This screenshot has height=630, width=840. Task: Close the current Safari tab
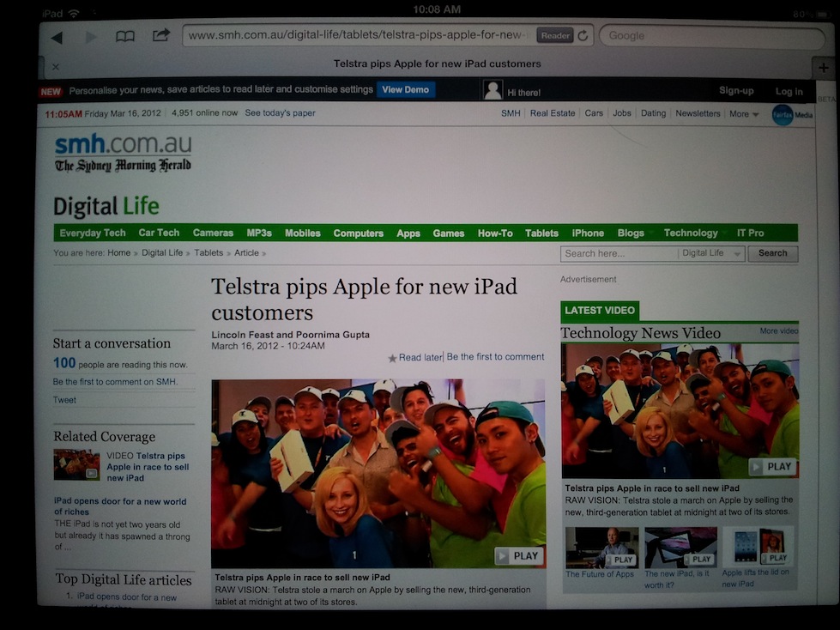pos(56,67)
